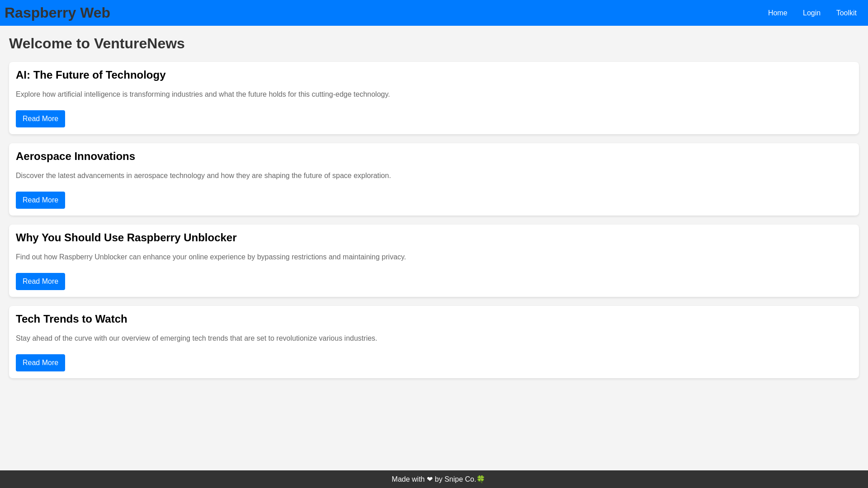Click the Raspberry Unblocker privacy description text
Viewport: 868px width, 488px height.
tap(211, 257)
